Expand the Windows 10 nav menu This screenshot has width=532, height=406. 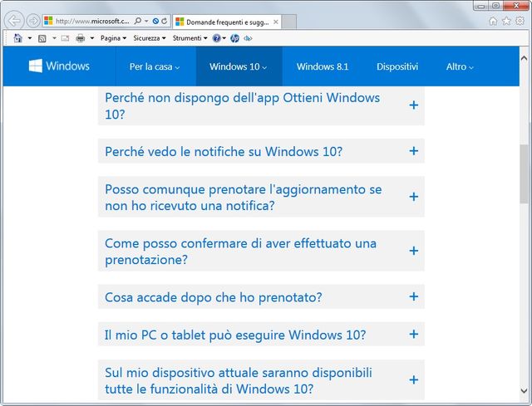(x=239, y=66)
